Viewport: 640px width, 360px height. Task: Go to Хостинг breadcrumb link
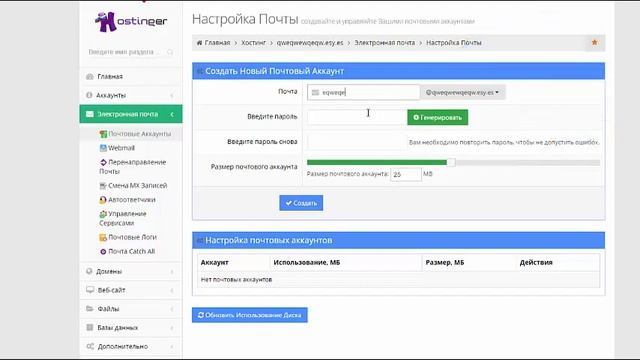click(x=253, y=42)
